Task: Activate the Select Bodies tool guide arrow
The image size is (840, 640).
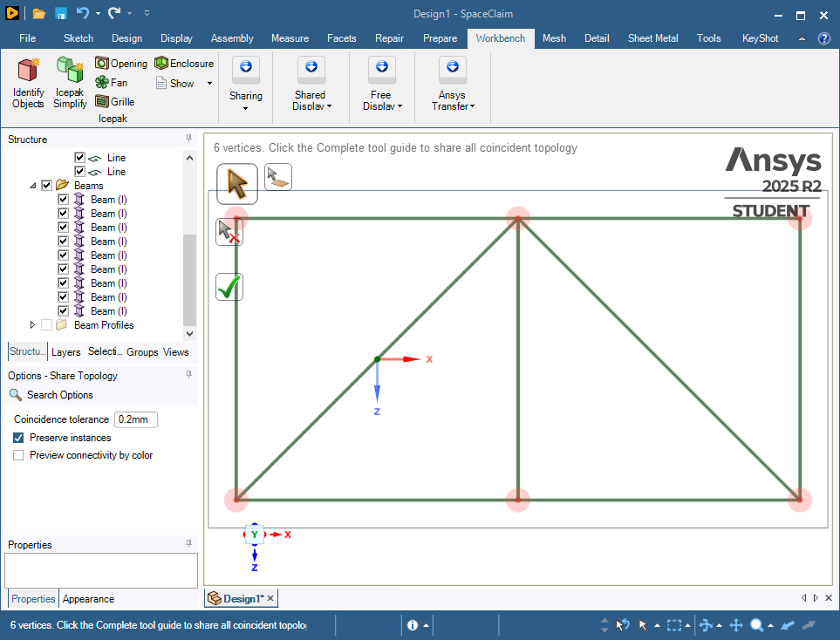Action: click(237, 184)
